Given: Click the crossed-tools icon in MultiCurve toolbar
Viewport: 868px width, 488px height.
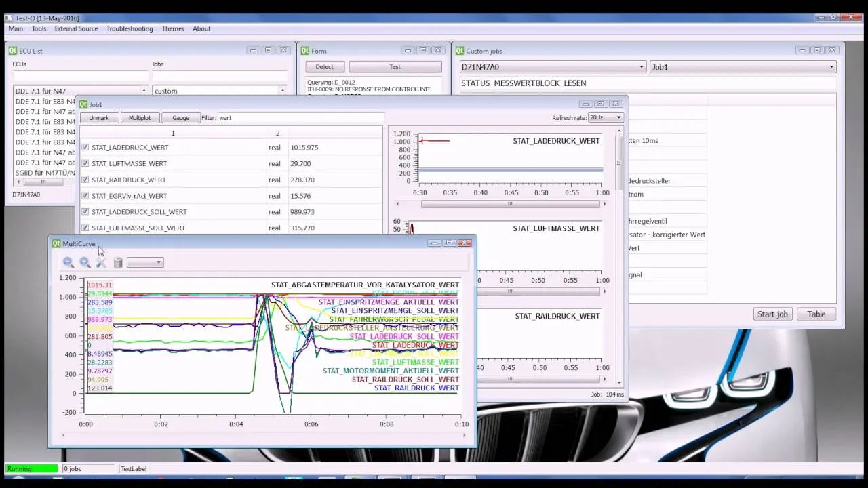Looking at the screenshot, I should click(x=102, y=263).
